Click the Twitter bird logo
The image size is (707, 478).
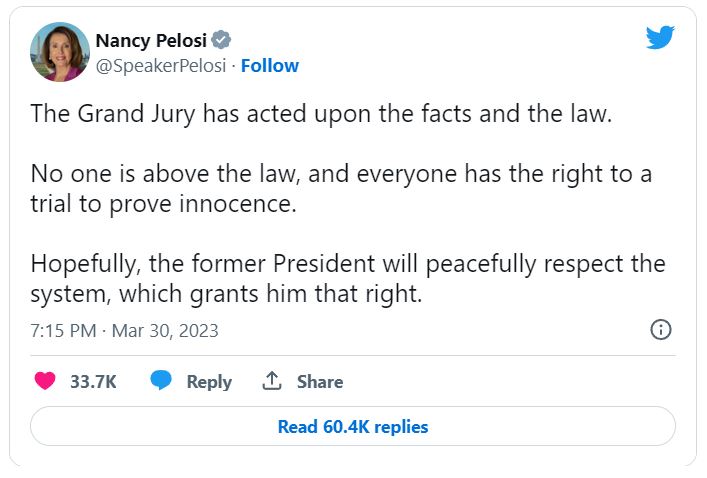coord(660,38)
